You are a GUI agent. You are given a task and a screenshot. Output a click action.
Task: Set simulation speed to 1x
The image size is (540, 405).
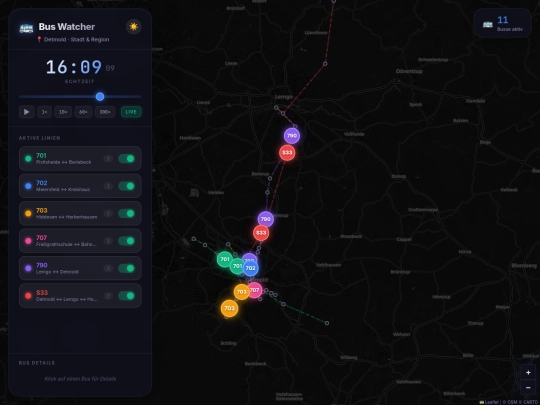coord(44,112)
